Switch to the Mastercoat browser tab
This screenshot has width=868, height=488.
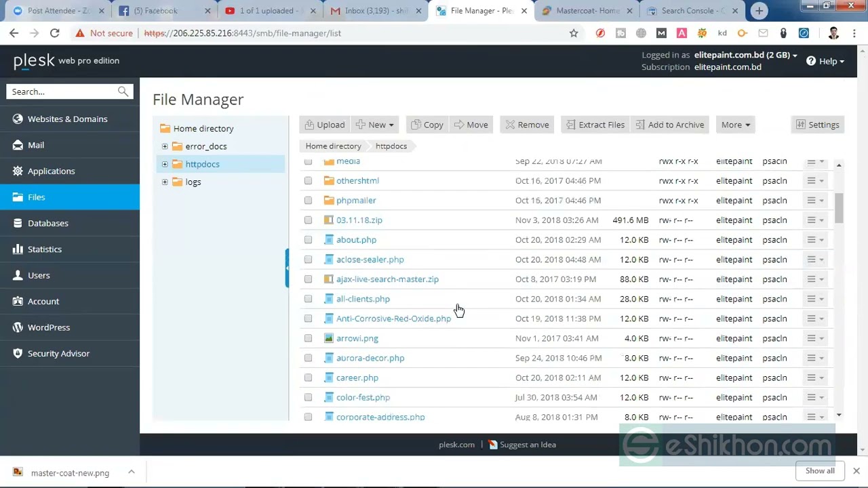pyautogui.click(x=587, y=11)
